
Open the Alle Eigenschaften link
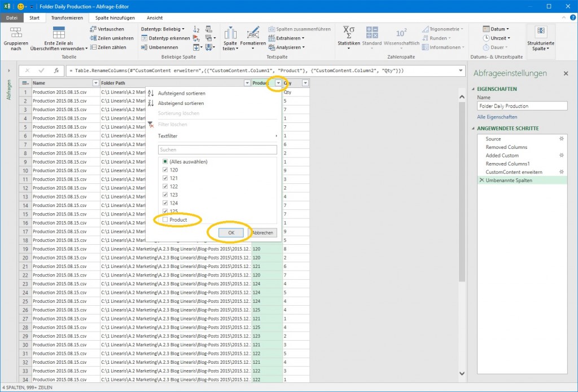coord(497,117)
